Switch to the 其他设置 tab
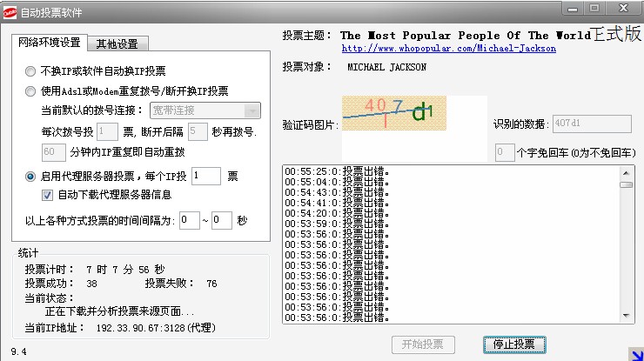The image size is (644, 361). pyautogui.click(x=121, y=44)
